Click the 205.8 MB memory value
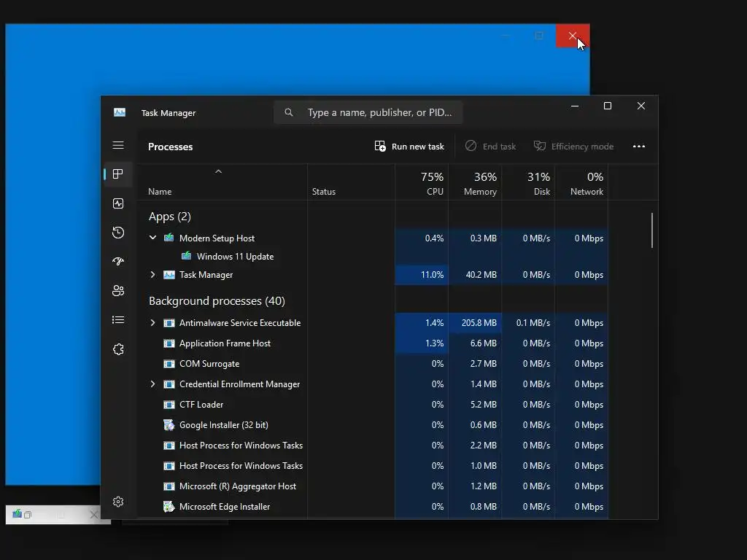The width and height of the screenshot is (747, 560). point(479,323)
